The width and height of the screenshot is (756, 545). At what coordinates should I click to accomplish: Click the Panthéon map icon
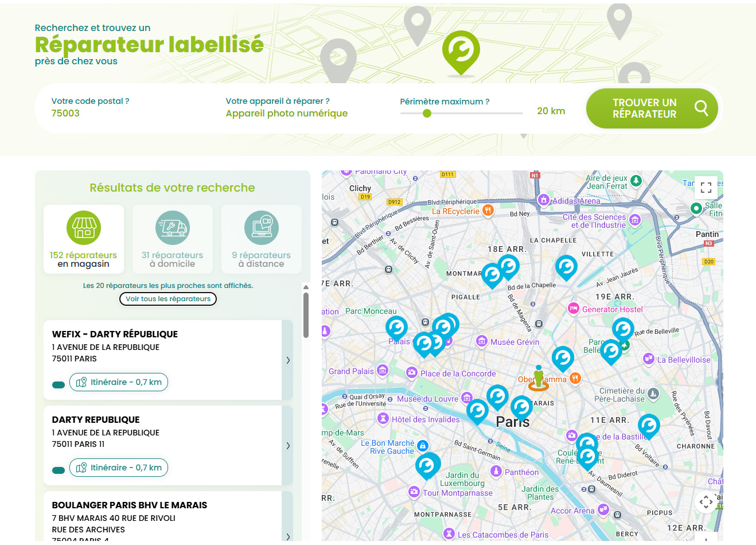point(496,471)
